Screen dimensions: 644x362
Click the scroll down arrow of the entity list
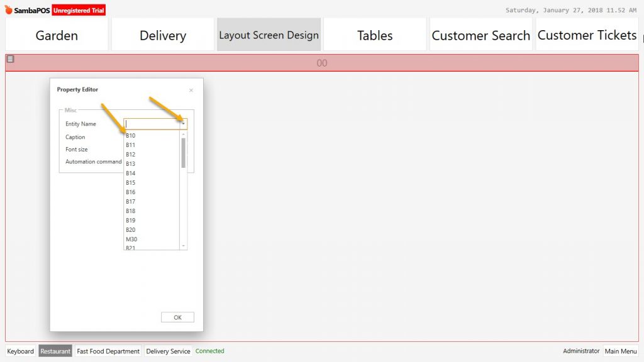[183, 246]
